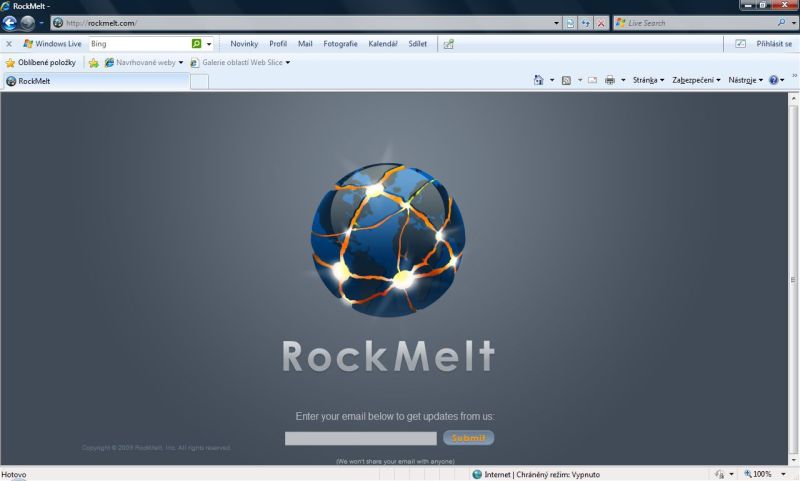
Task: Open Profil in Windows Live toolbar
Action: [278, 44]
